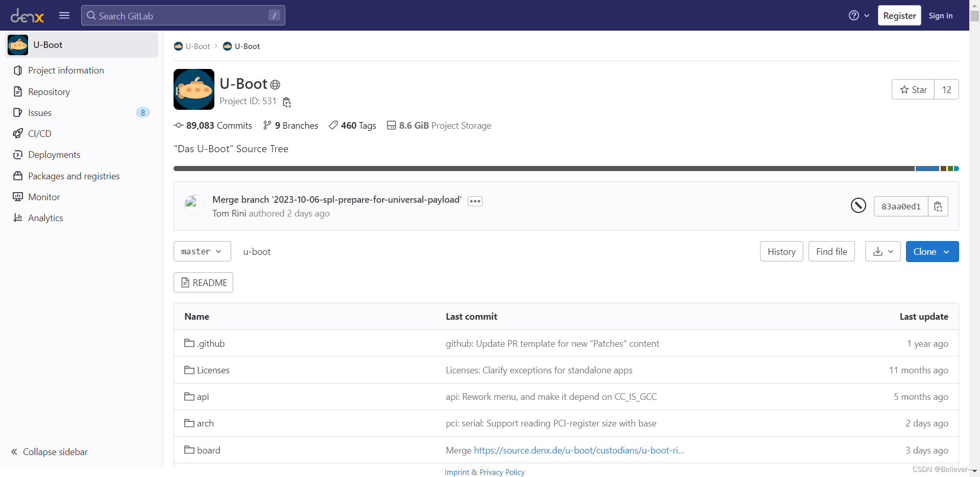This screenshot has width=980, height=477.
Task: Open Packages and registries in the sidebar
Action: coord(74,176)
